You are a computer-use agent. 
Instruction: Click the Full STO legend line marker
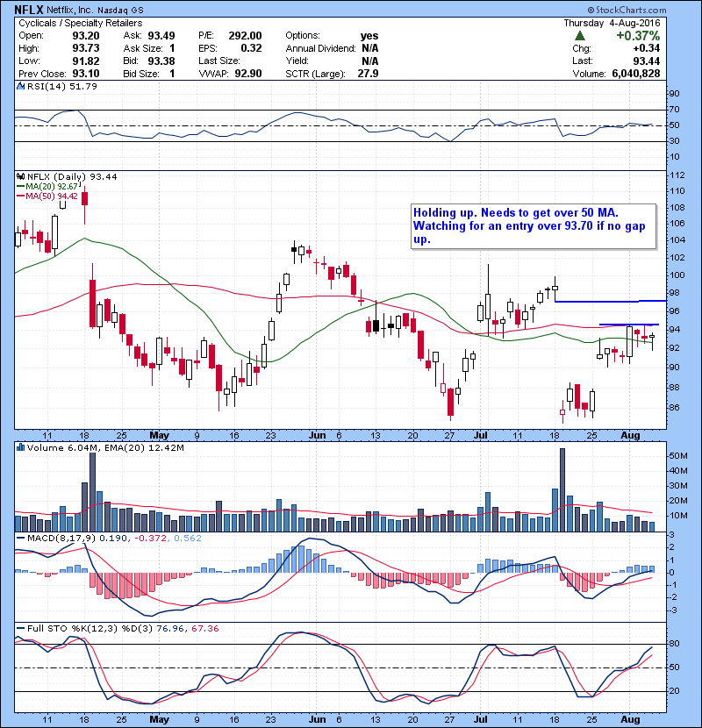click(21, 628)
